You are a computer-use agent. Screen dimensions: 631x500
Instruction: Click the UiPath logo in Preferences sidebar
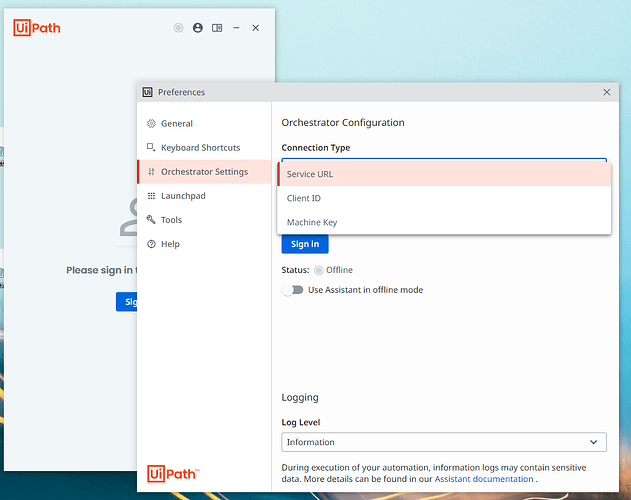click(173, 474)
